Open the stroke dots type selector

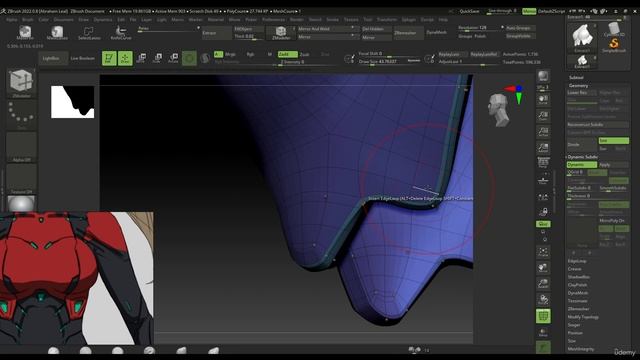click(21, 114)
